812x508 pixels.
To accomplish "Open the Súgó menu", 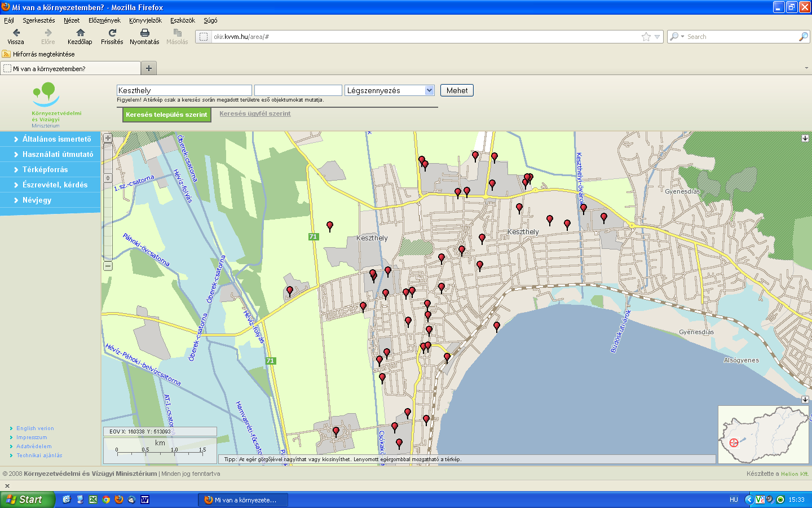I will pyautogui.click(x=210, y=20).
